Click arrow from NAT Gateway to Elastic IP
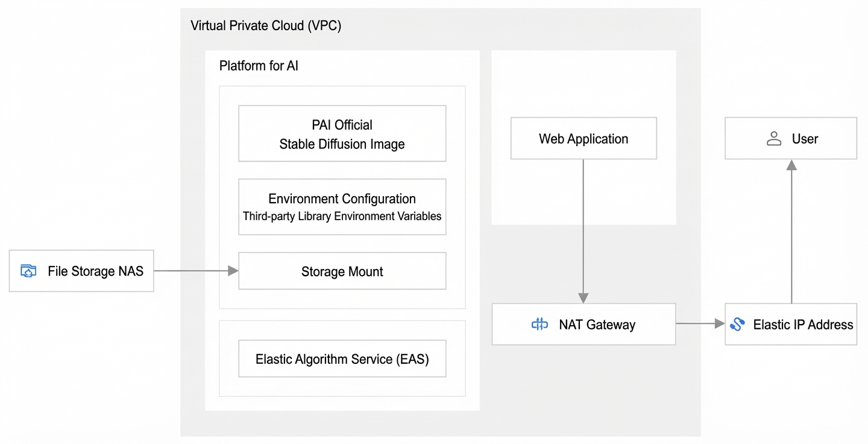 [x=700, y=324]
